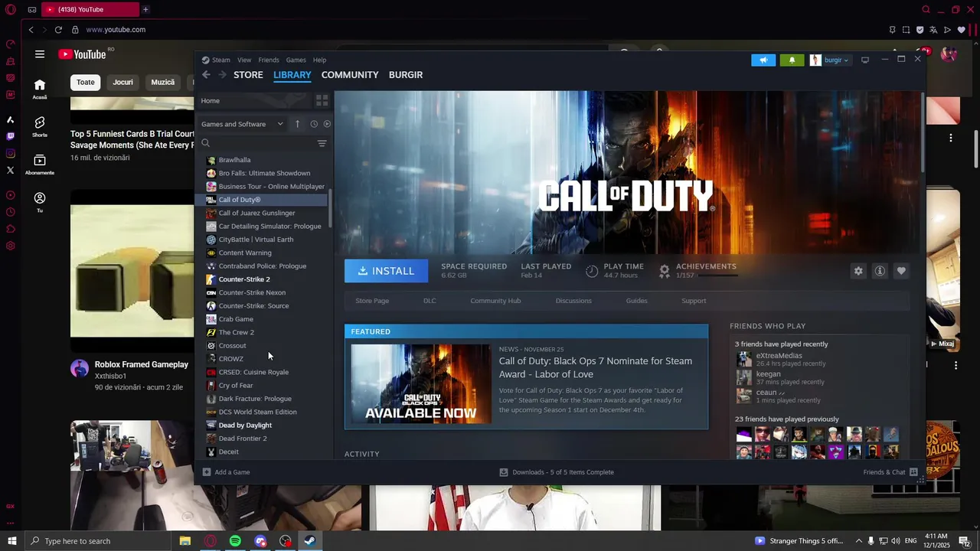Image resolution: width=980 pixels, height=551 pixels.
Task: Open the Games menu in Steam
Action: [x=296, y=60]
